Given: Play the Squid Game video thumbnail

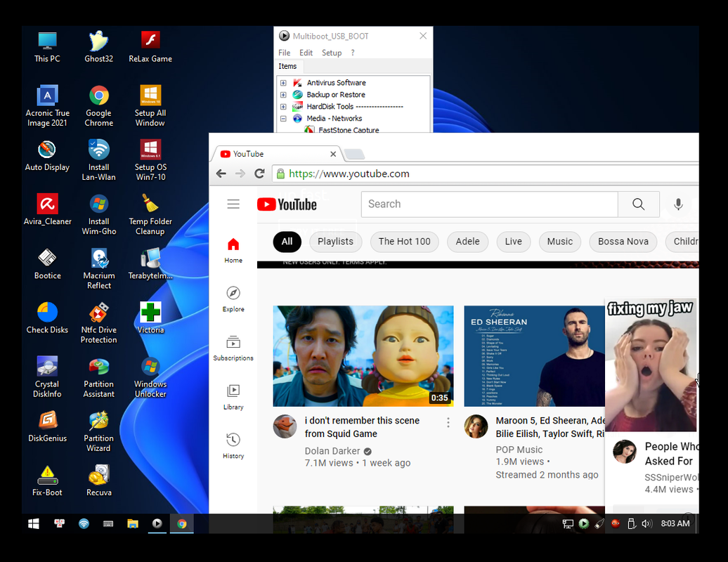Looking at the screenshot, I should coord(363,356).
